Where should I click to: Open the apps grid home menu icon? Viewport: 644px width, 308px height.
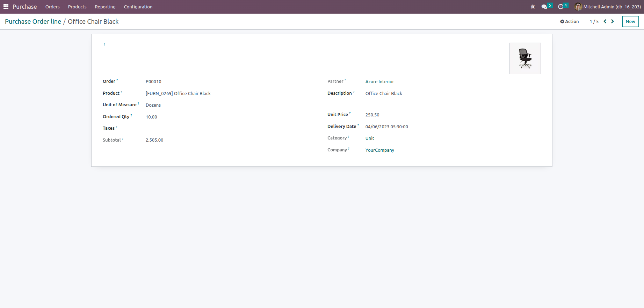click(6, 7)
